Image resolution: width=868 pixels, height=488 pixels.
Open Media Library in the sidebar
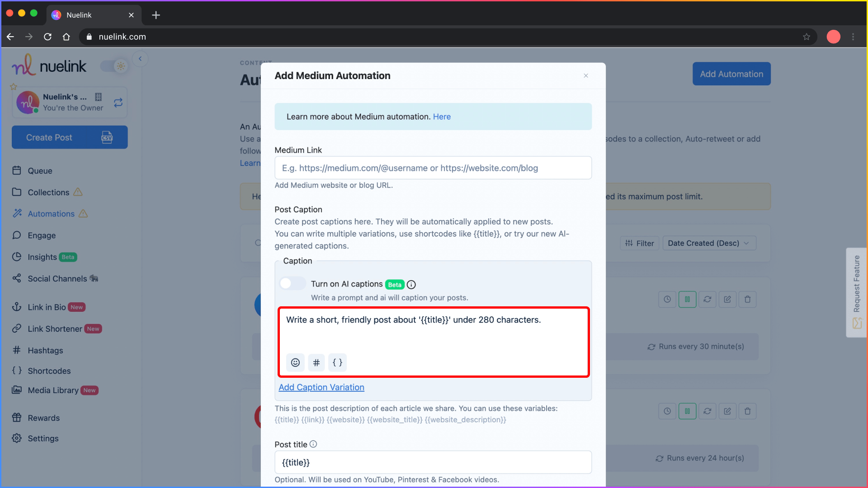tap(53, 390)
